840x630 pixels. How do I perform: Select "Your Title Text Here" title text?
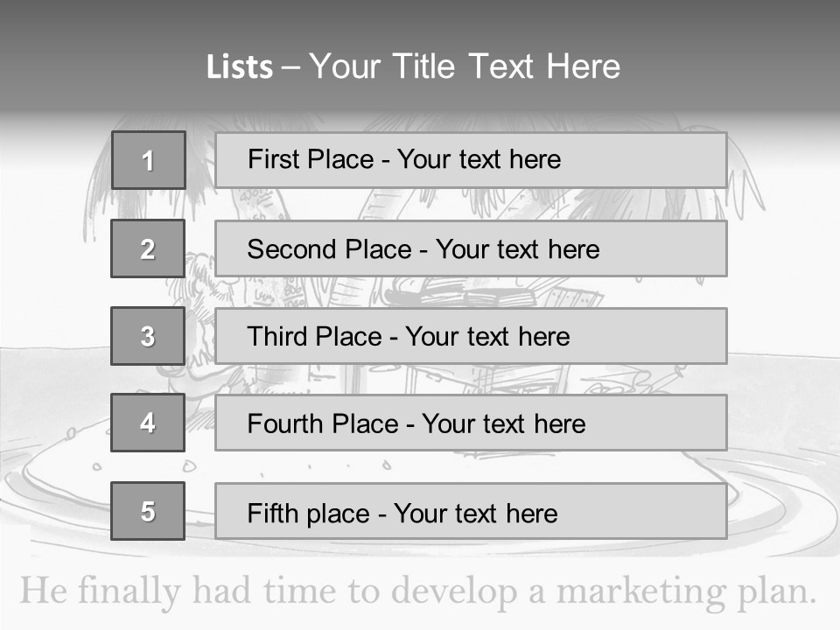coord(465,66)
